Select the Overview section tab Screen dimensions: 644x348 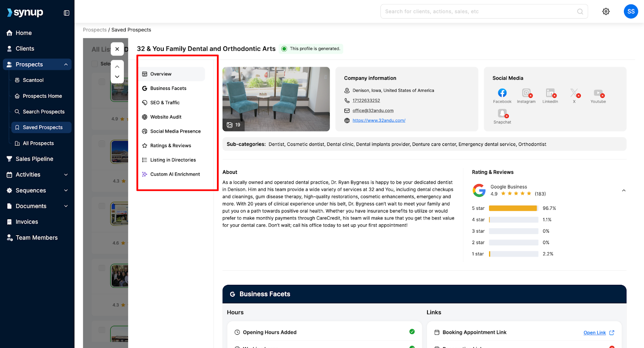click(x=172, y=74)
